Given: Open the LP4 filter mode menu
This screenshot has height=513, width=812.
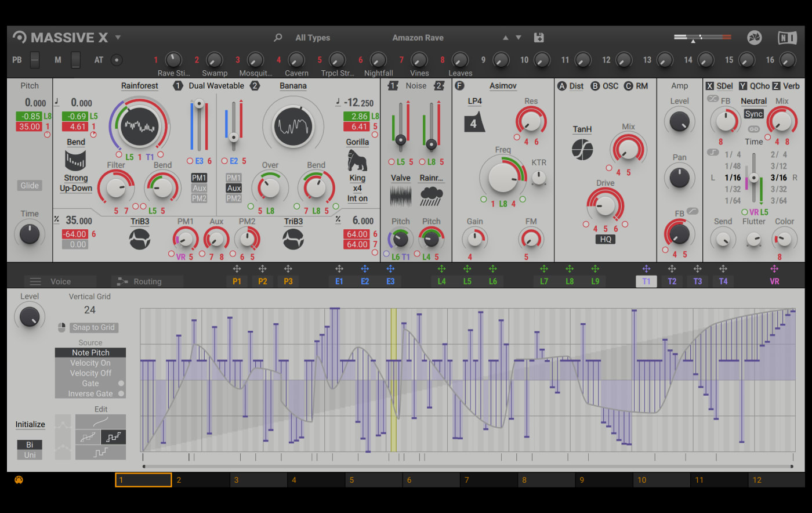Looking at the screenshot, I should click(x=474, y=101).
